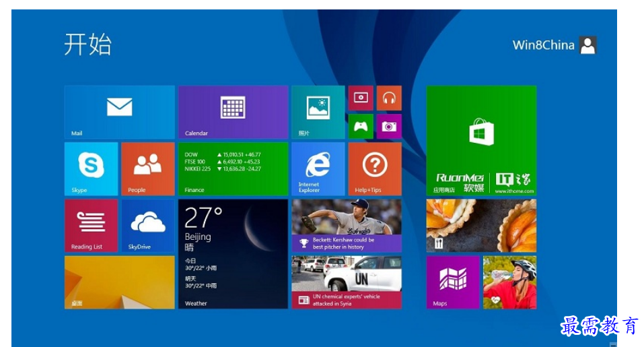The width and height of the screenshot is (644, 347).
Task: Launch the Video app small tile
Action: pos(361,98)
